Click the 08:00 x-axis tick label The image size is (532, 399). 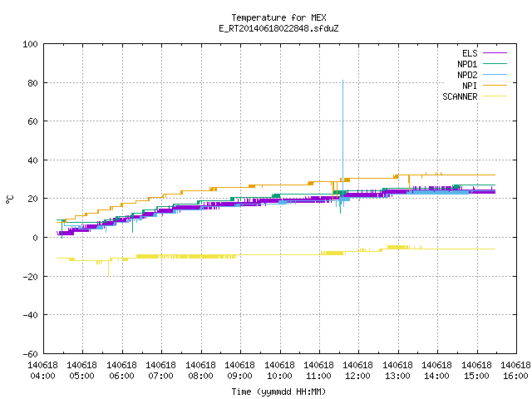[x=200, y=376]
